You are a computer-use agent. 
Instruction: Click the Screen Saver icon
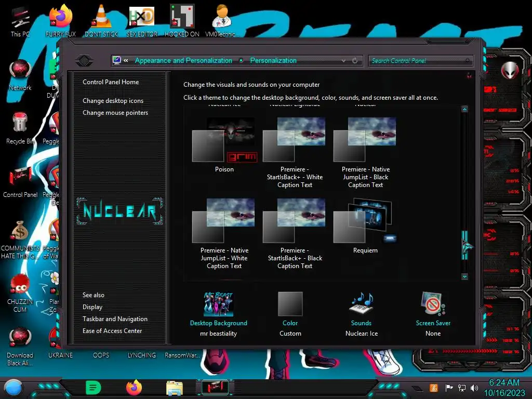(433, 303)
